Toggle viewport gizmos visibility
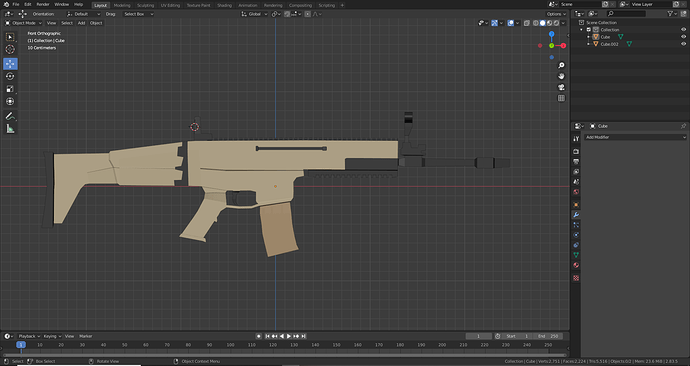This screenshot has width=690, height=366. pyautogui.click(x=495, y=23)
